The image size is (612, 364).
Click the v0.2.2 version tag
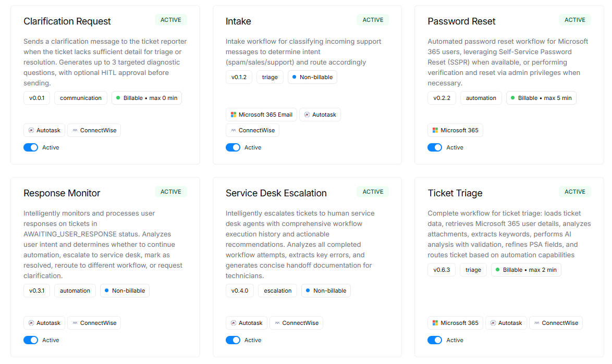point(442,98)
